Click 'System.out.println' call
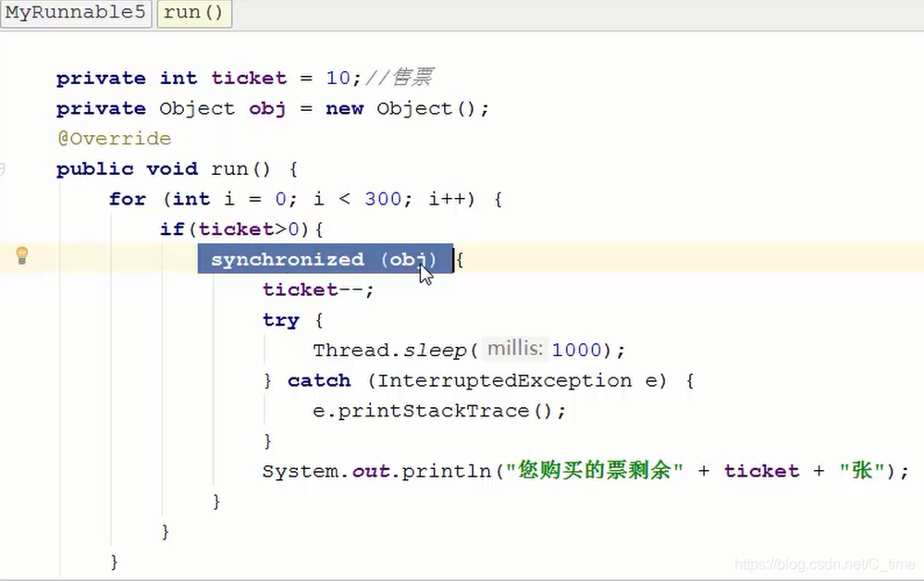This screenshot has height=581, width=924. [376, 472]
